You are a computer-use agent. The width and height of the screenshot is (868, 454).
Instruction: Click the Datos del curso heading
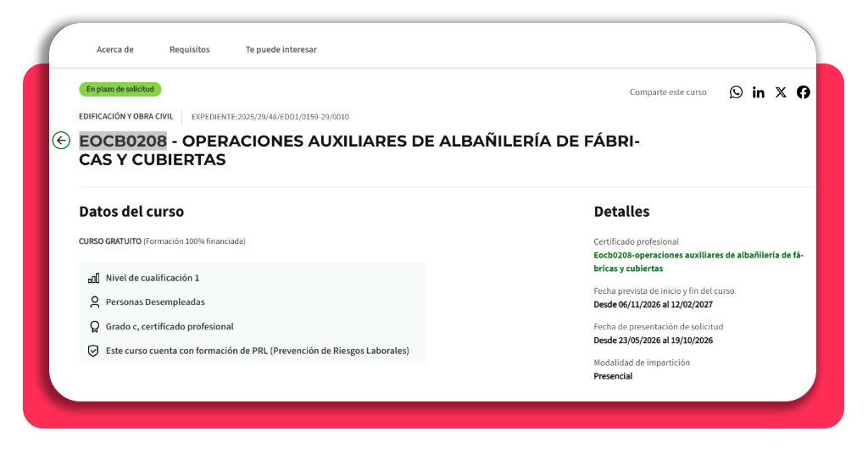click(131, 211)
